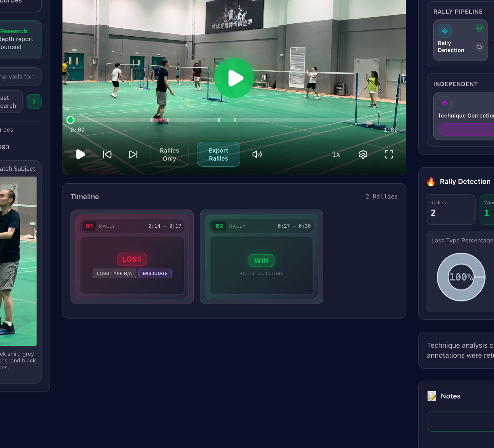This screenshot has width=494, height=448.
Task: Toggle Technique Correction eye icon
Action: (445, 103)
